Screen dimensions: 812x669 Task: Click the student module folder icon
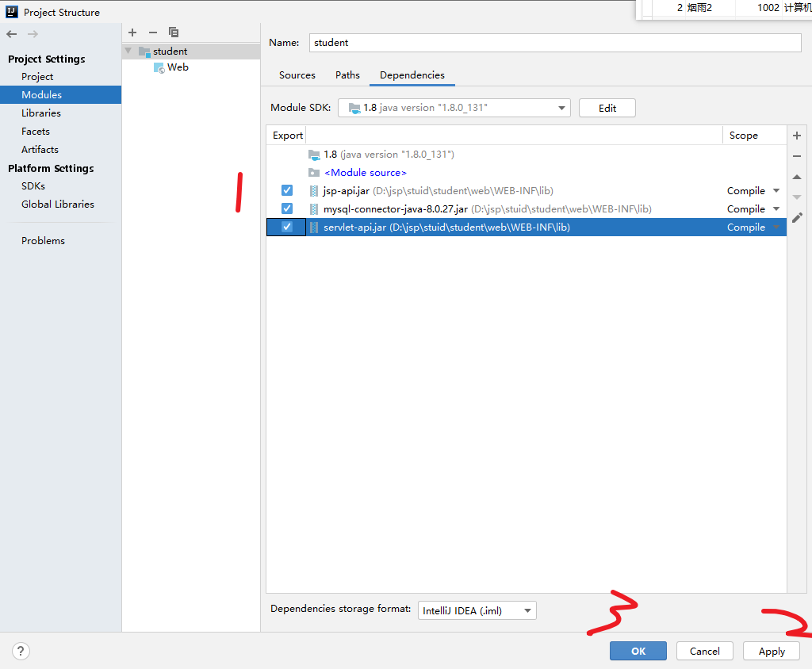tap(144, 52)
